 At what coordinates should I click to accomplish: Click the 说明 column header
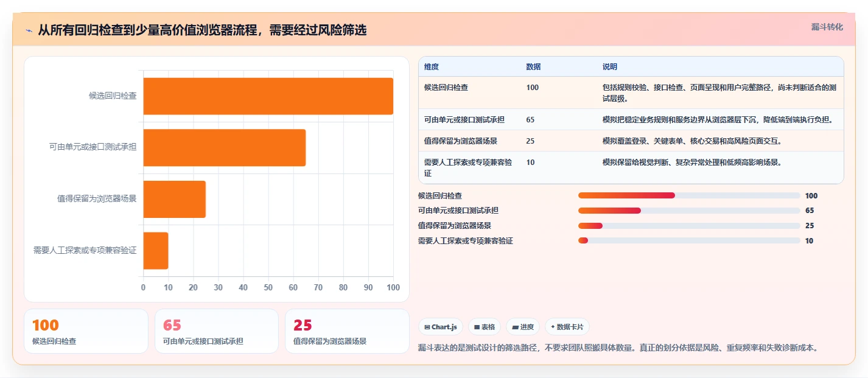click(x=609, y=67)
